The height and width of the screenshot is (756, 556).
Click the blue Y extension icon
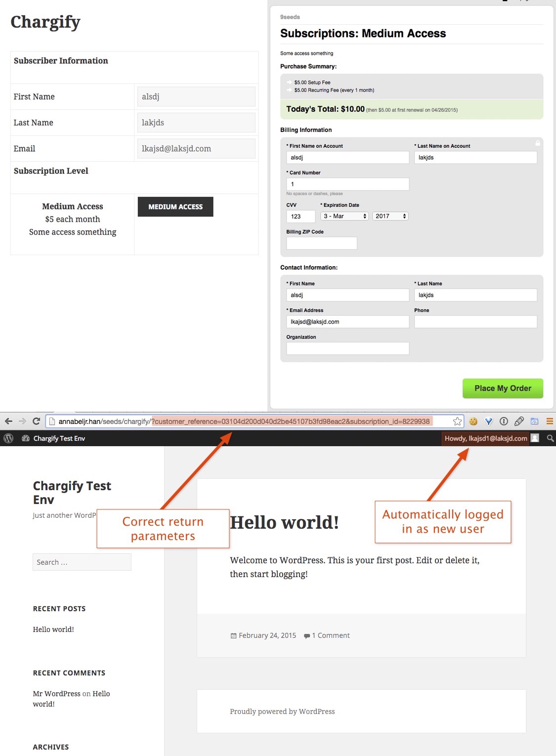coord(489,421)
